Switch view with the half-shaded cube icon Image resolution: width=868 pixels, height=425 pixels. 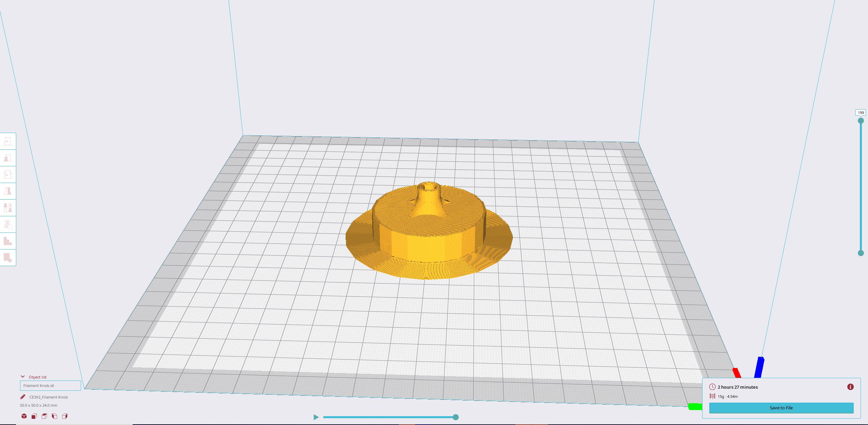click(x=34, y=416)
